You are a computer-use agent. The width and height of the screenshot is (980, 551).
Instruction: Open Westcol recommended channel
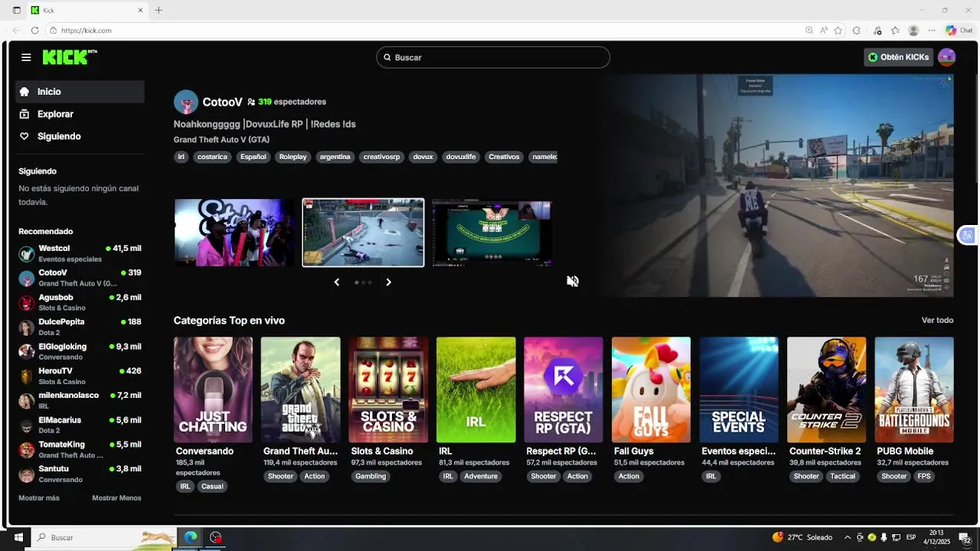coord(80,253)
